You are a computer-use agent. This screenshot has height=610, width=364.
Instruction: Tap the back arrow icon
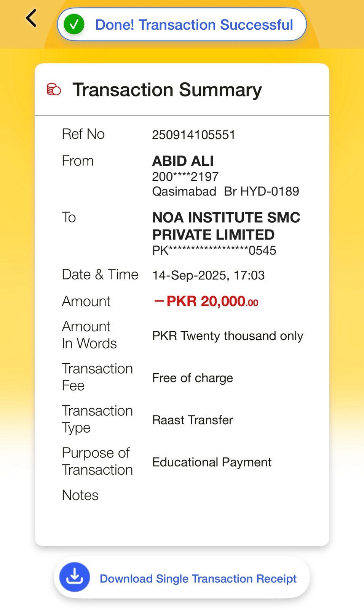[31, 18]
